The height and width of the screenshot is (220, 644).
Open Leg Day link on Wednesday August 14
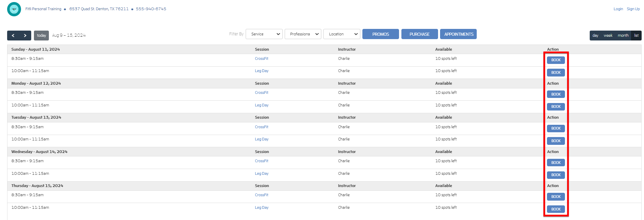tap(262, 173)
